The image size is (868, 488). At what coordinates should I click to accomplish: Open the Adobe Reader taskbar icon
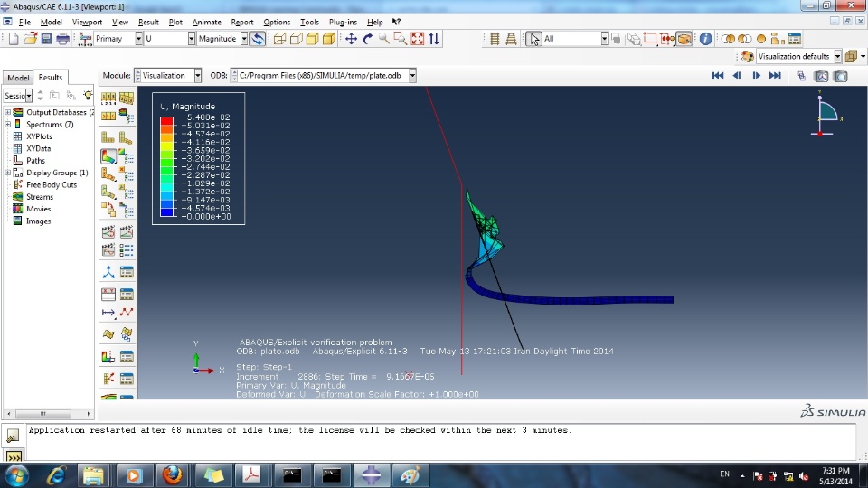[x=251, y=474]
